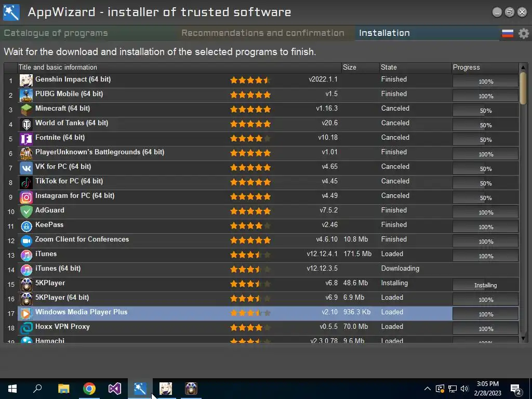Select the Minecraft grass block icon

[x=26, y=110]
